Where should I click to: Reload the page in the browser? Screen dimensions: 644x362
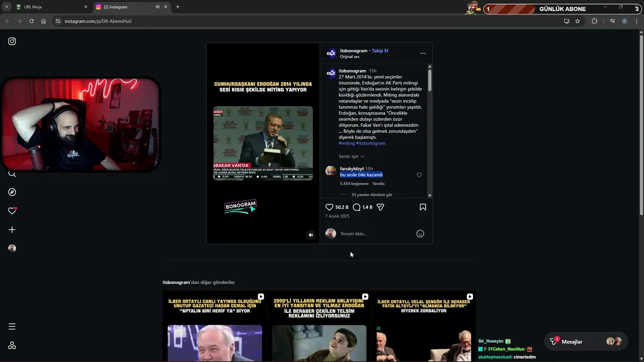[31, 21]
